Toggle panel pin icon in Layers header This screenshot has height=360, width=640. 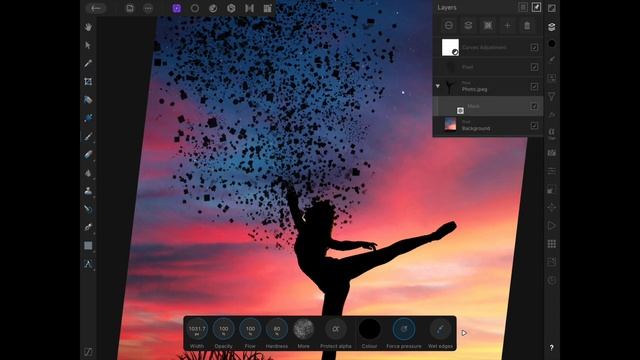point(536,7)
